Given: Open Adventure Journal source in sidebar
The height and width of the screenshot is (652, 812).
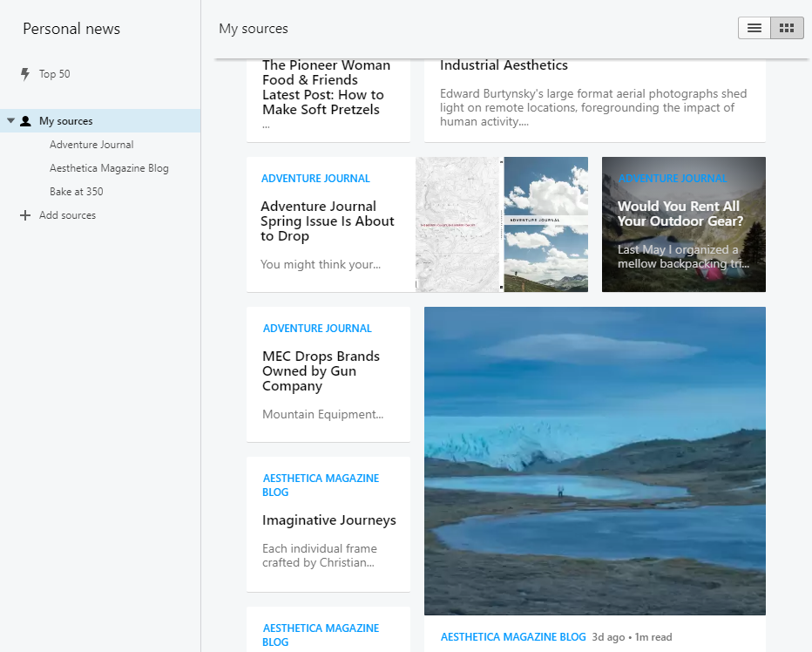Looking at the screenshot, I should click(91, 145).
